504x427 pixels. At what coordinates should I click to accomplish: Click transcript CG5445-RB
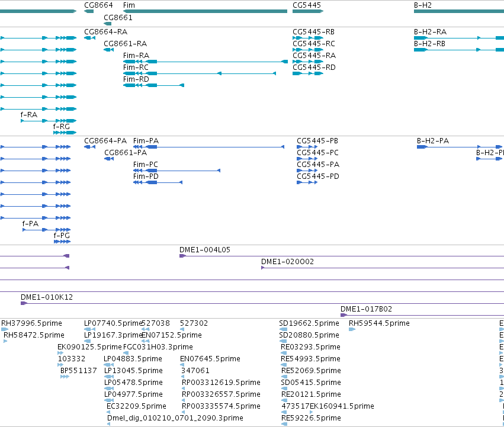(x=314, y=32)
